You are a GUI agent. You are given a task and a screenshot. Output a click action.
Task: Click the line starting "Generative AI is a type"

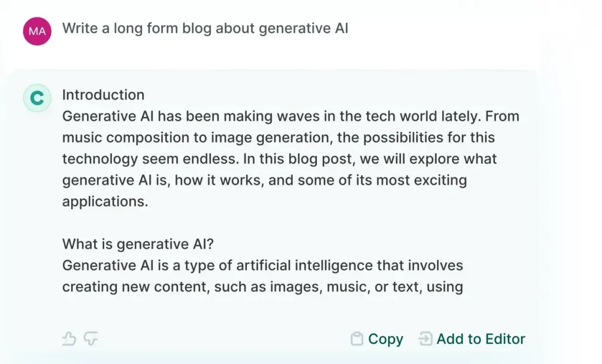262,265
